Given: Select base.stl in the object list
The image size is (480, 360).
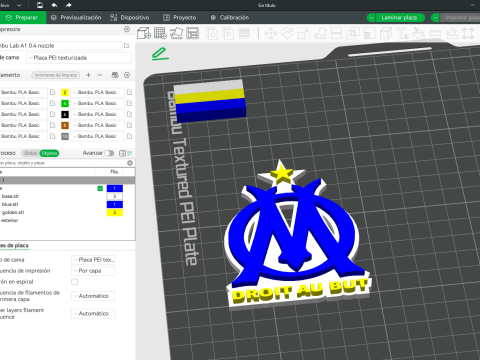Looking at the screenshot, I should click(10, 196).
